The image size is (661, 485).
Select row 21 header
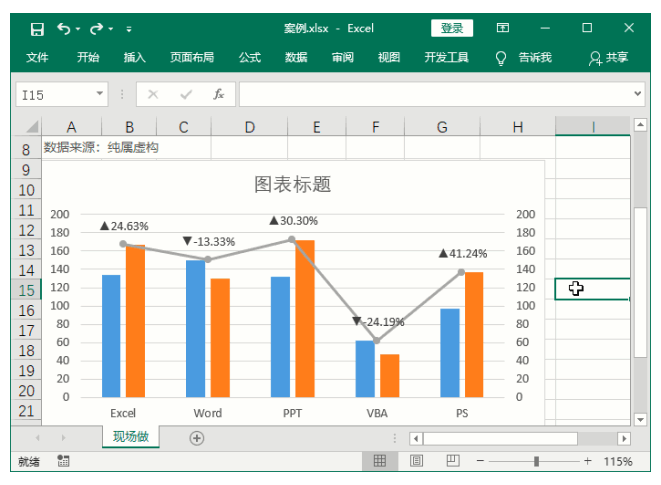(x=26, y=410)
